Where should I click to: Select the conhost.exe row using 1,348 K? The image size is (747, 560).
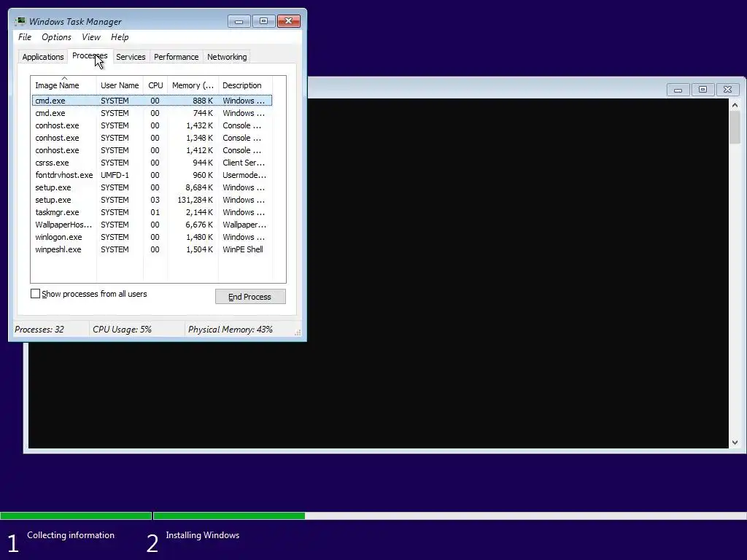tap(152, 138)
